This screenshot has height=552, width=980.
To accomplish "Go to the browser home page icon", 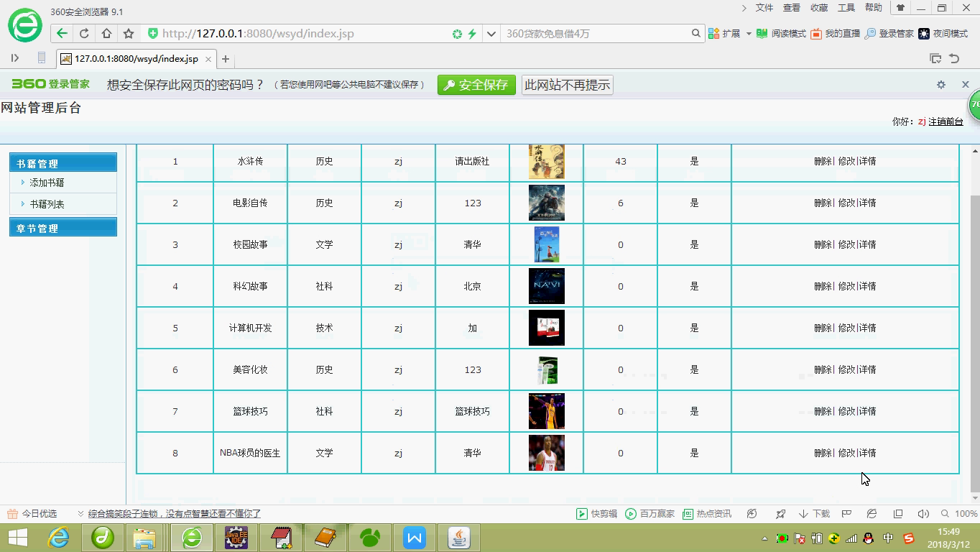I will pos(106,33).
